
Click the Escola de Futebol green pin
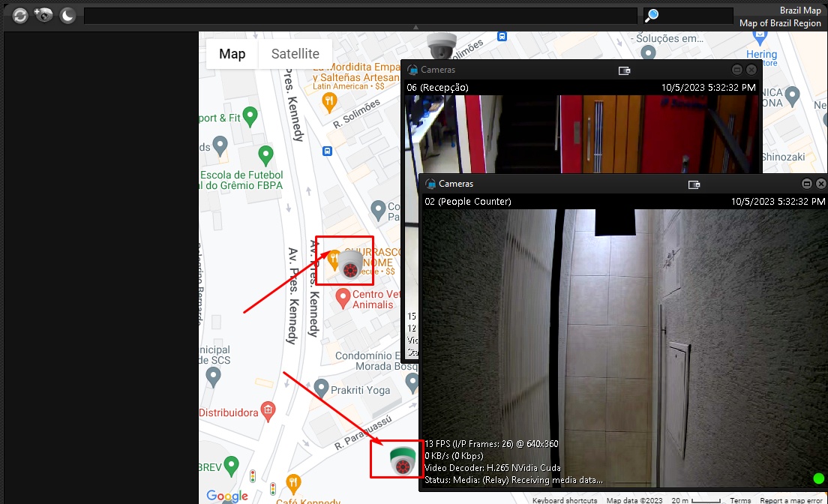[265, 156]
